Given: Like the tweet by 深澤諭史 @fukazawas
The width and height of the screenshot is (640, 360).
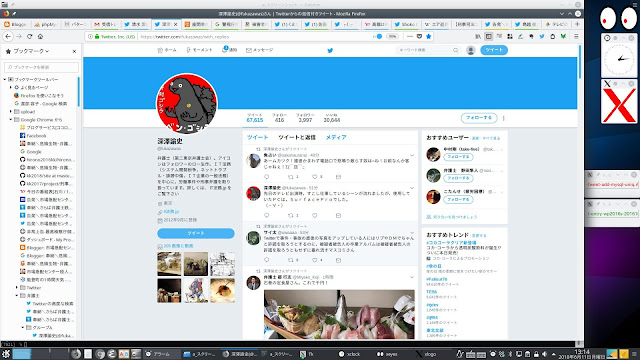Looking at the screenshot, I should [315, 215].
